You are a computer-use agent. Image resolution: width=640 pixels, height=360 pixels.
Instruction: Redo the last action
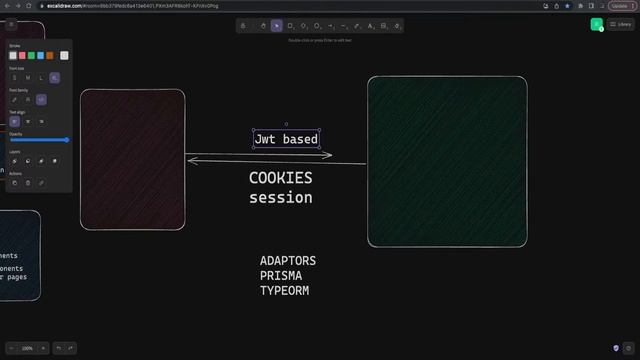[x=71, y=348]
